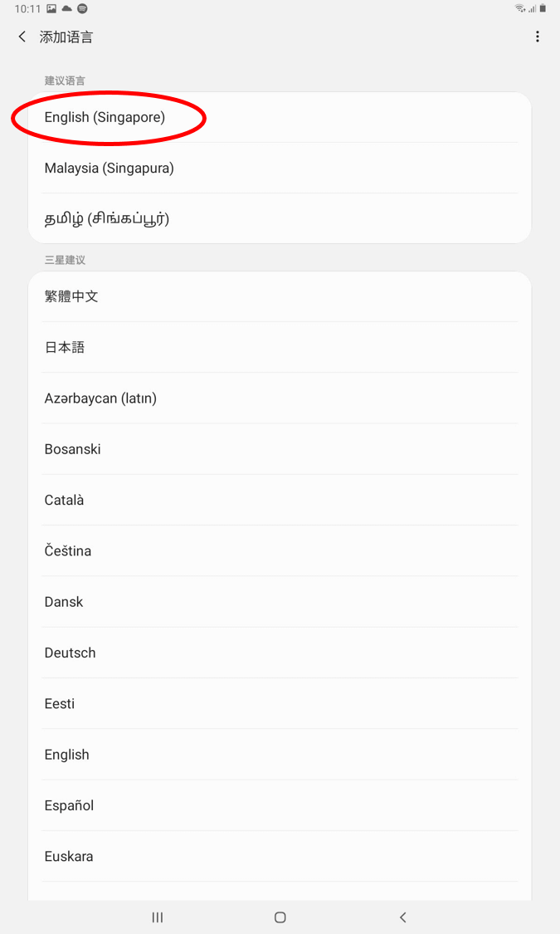Select 繁體中文 from the list
Image resolution: width=560 pixels, height=934 pixels.
click(x=71, y=296)
